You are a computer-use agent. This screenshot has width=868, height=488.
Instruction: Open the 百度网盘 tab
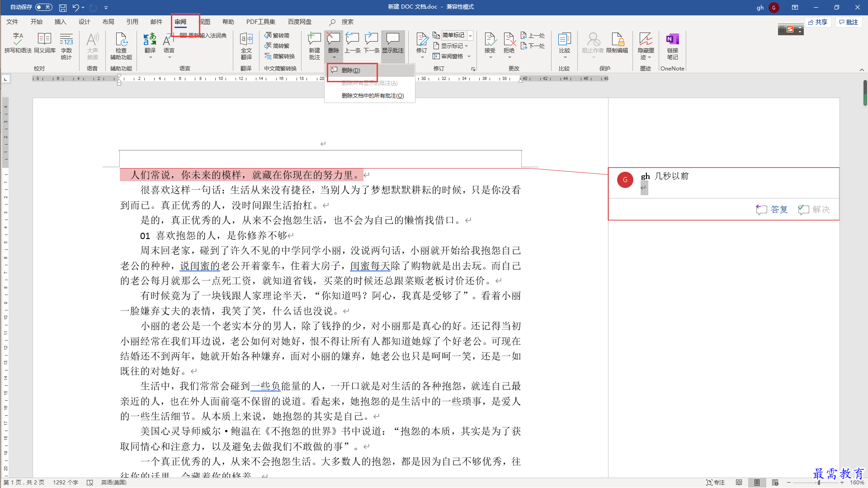(300, 22)
